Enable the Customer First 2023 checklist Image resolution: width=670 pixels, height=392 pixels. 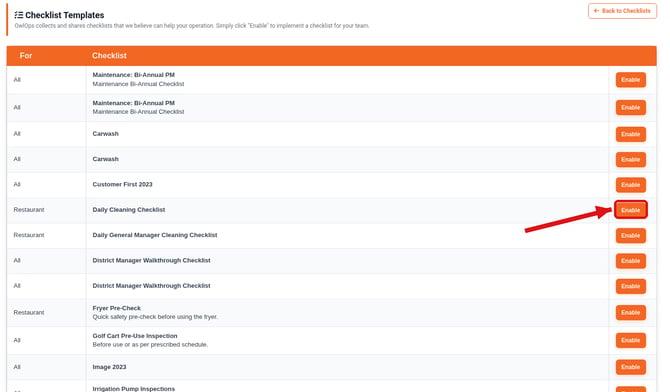[x=631, y=185]
